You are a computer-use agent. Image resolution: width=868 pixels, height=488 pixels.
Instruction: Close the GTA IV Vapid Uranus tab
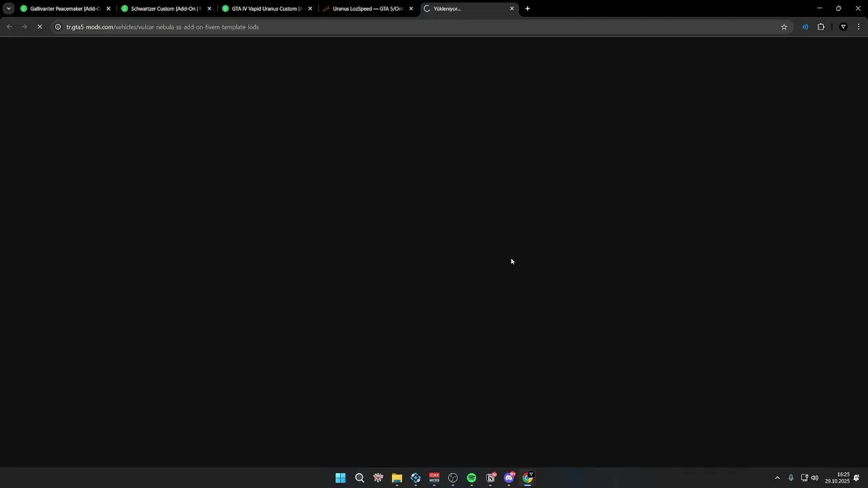pos(310,9)
